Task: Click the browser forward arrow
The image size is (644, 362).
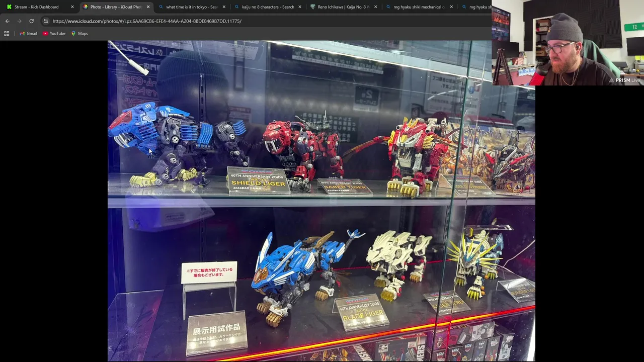Action: (x=19, y=21)
